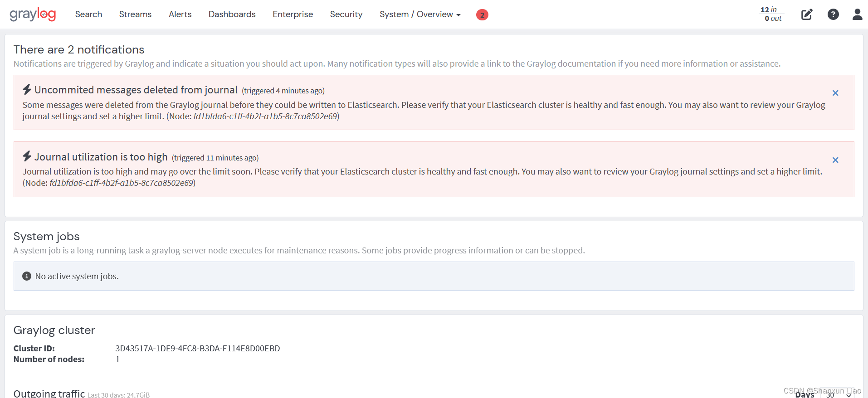Image resolution: width=868 pixels, height=398 pixels.
Task: Click 'Last 30 days: 24.7GiB' text
Action: pyautogui.click(x=118, y=395)
